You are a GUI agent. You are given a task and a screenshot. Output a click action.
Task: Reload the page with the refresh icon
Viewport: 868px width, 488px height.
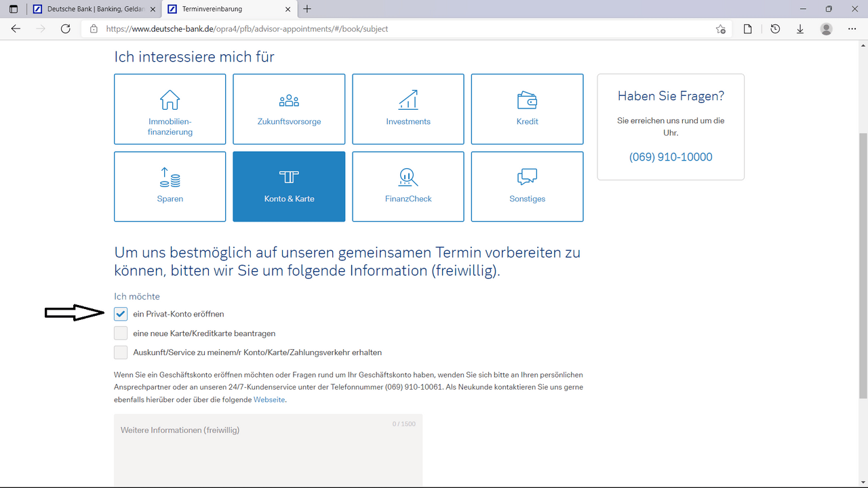(x=66, y=29)
